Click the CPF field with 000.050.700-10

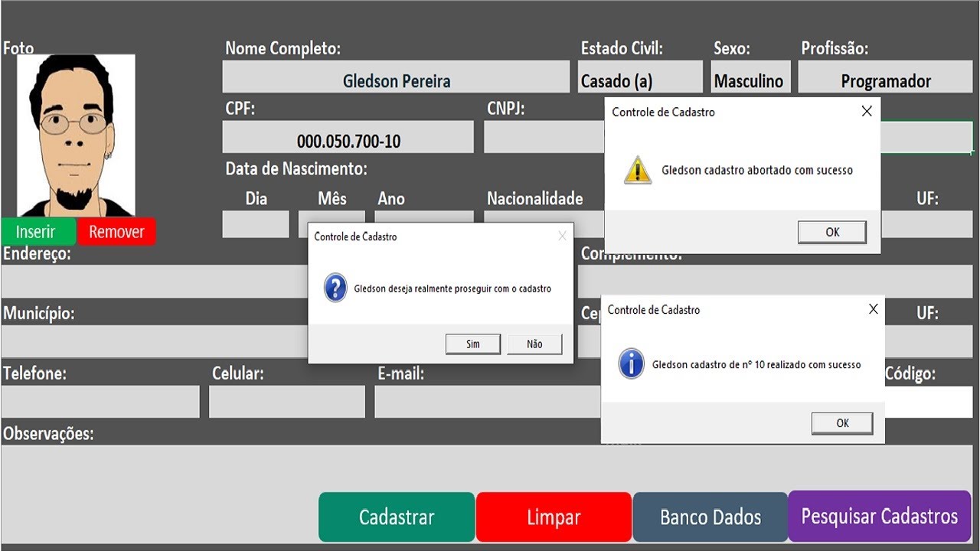click(348, 137)
